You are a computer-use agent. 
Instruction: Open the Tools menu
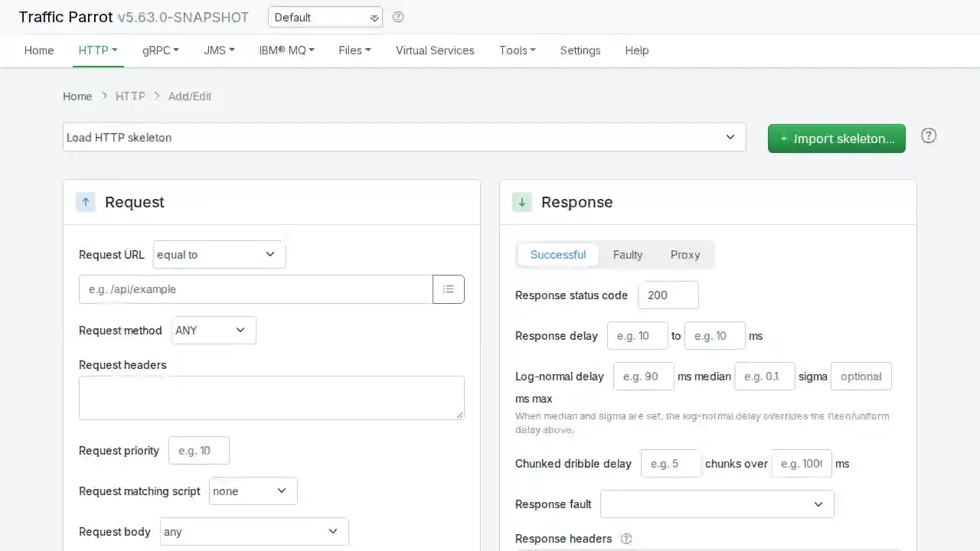tap(518, 51)
